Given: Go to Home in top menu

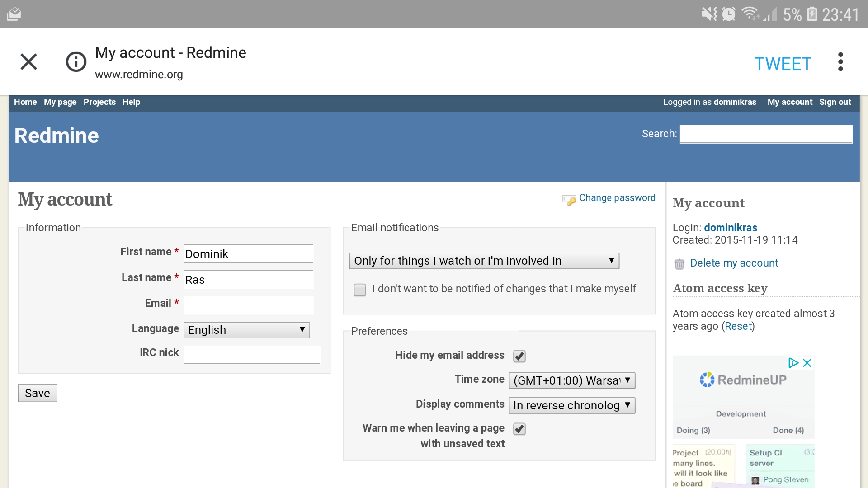Looking at the screenshot, I should (x=25, y=102).
